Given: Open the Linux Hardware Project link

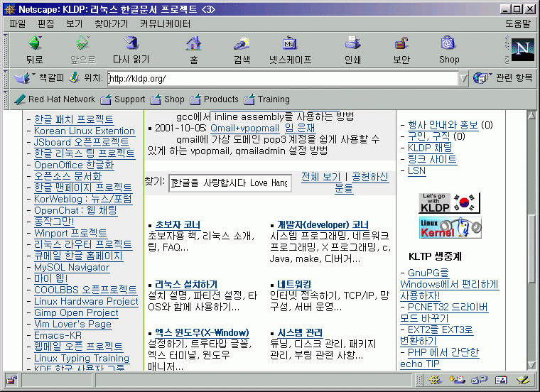Looking at the screenshot, I should click(86, 302).
